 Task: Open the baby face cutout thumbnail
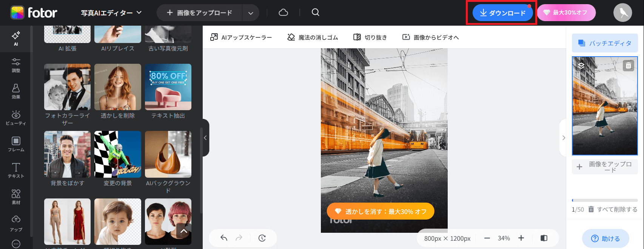[118, 221]
